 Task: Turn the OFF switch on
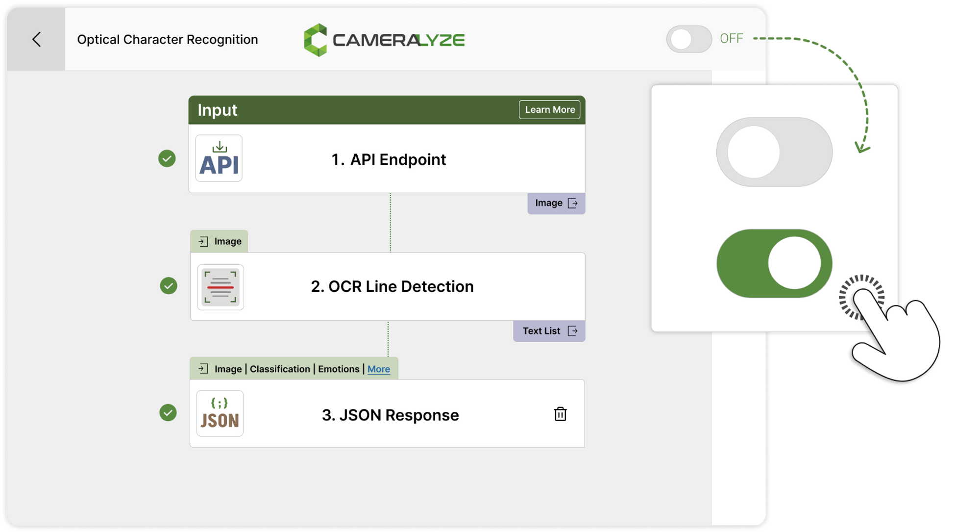[x=688, y=38]
